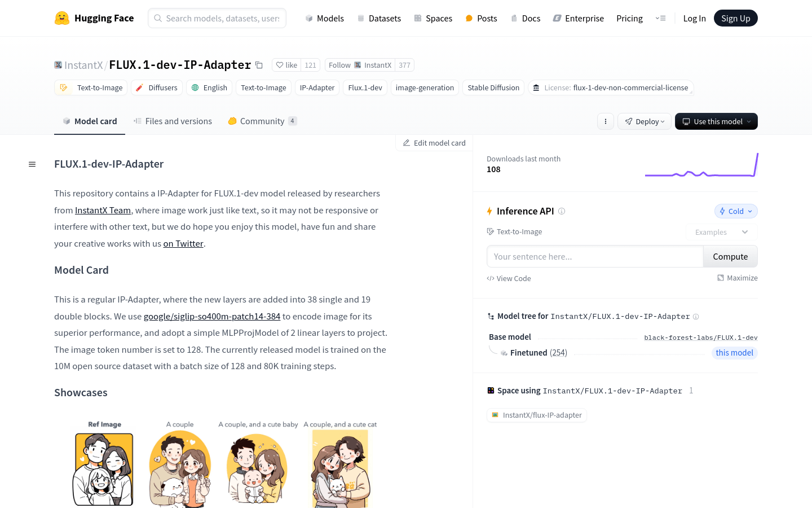
Task: Open Enterprise in navigation
Action: [x=579, y=18]
